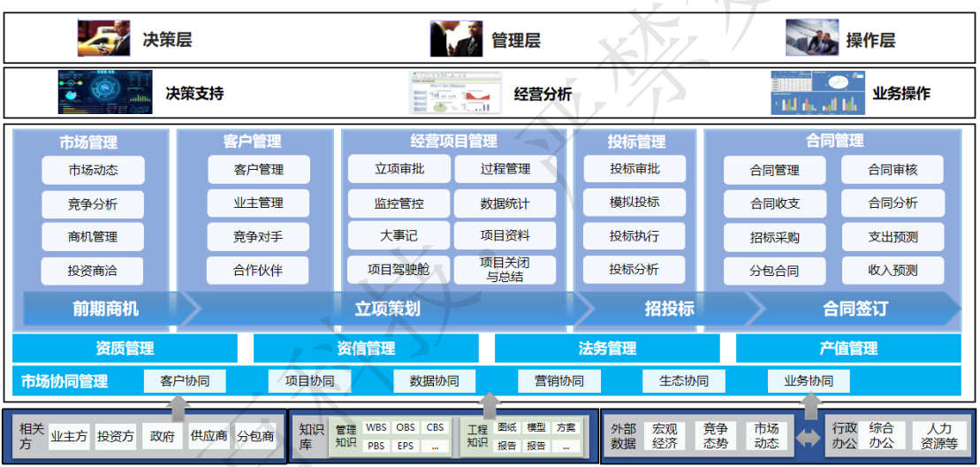The width and height of the screenshot is (980, 467).
Task: Open the 宏观经济 box
Action: [x=665, y=436]
